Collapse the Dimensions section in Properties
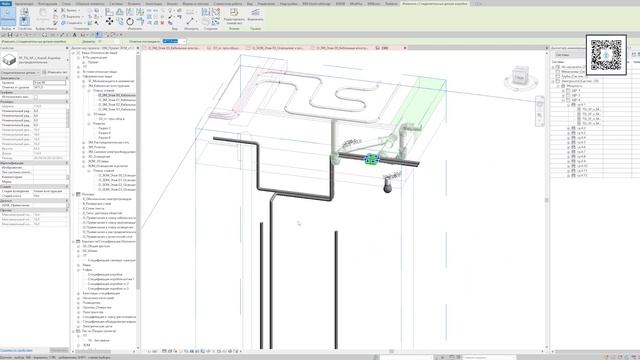Image resolution: width=640 pixels, height=360 pixels. pyautogui.click(x=67, y=102)
